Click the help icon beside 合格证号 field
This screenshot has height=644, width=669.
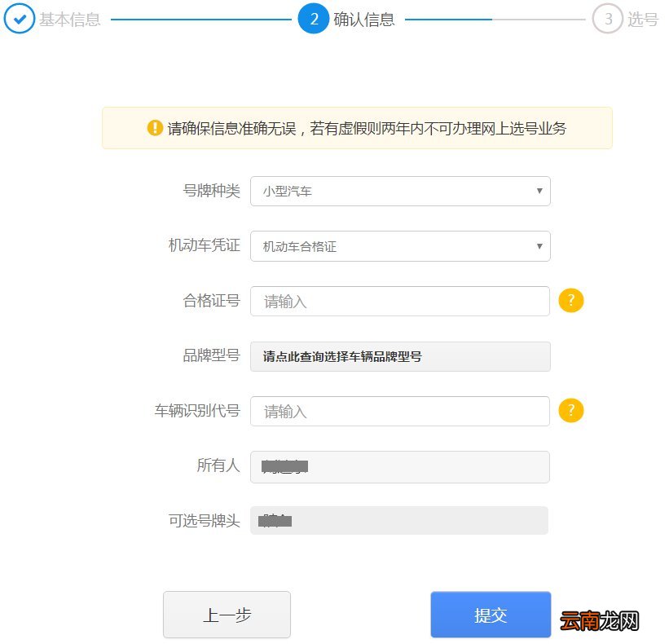click(x=571, y=301)
